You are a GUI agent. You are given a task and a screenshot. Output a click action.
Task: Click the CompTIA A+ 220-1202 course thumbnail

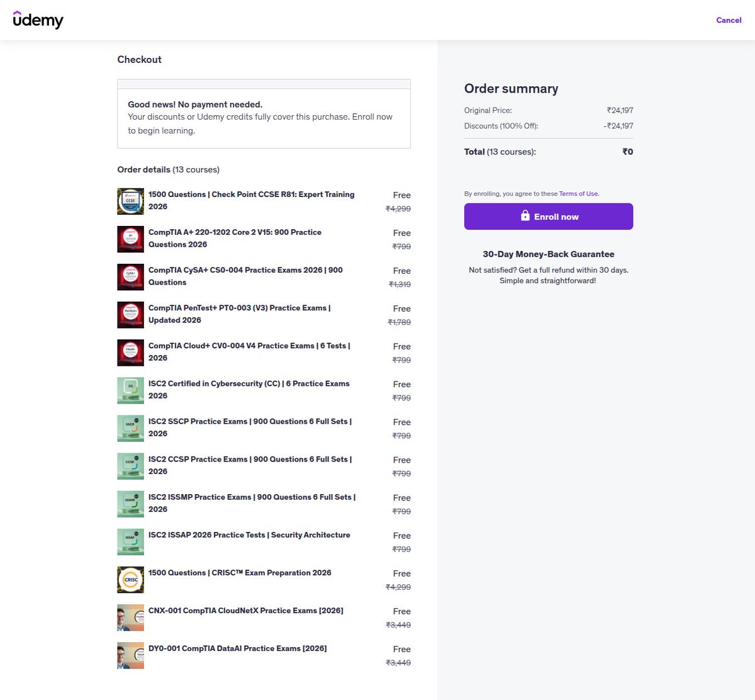coord(131,239)
